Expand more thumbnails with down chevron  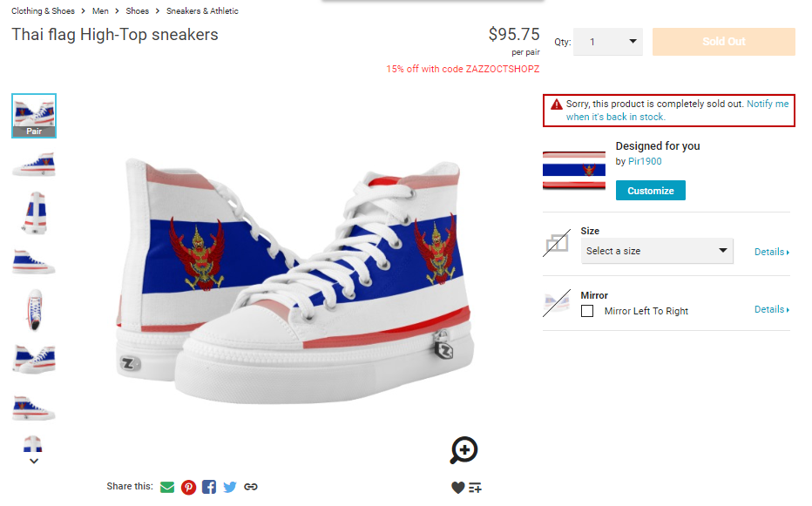(34, 461)
